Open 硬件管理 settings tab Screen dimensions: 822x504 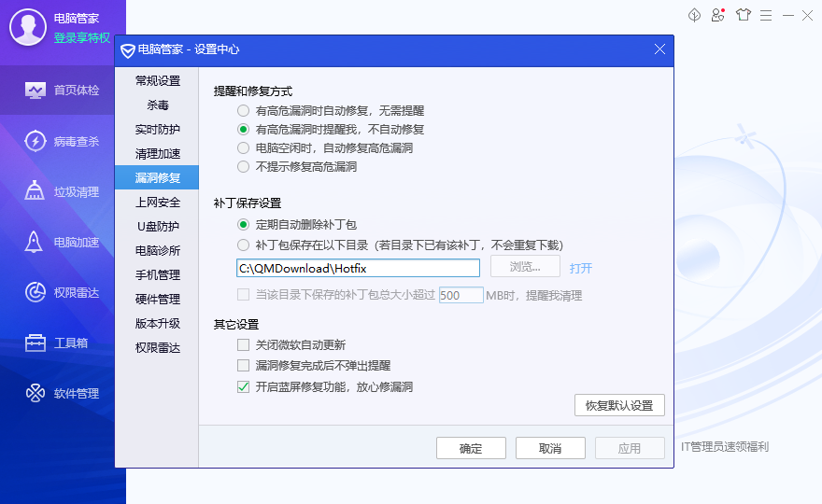pyautogui.click(x=157, y=300)
